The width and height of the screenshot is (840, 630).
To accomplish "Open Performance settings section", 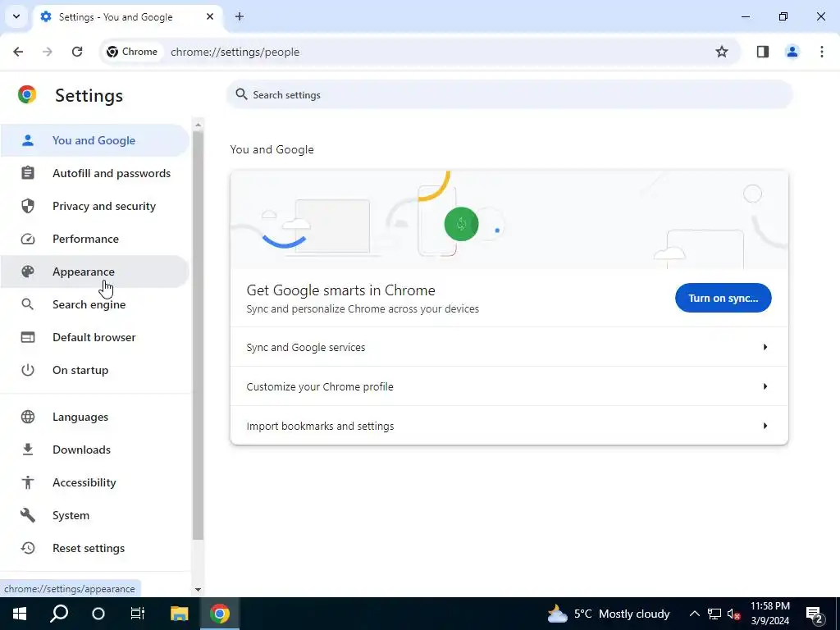I will click(x=94, y=239).
